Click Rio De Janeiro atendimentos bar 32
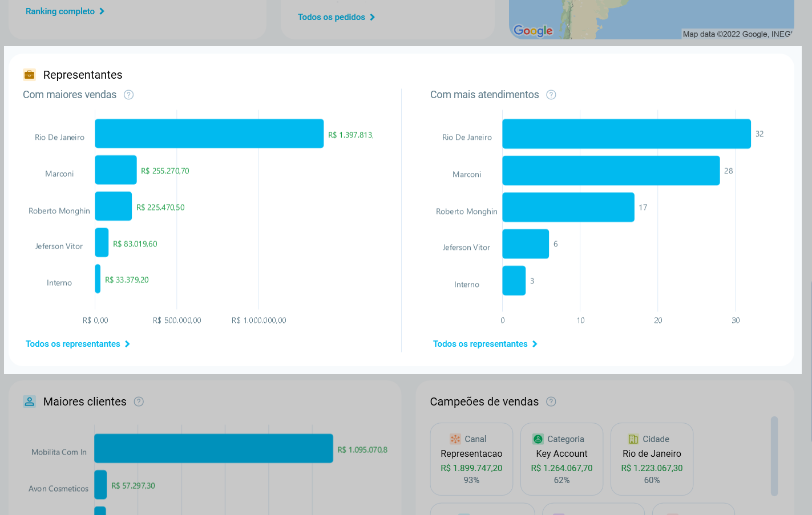Image resolution: width=812 pixels, height=515 pixels. [627, 134]
